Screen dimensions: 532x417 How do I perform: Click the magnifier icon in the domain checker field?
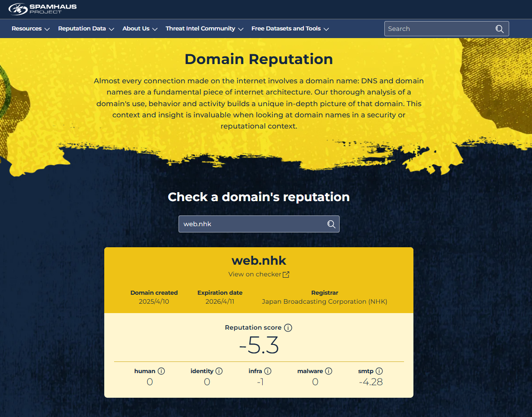pos(331,224)
